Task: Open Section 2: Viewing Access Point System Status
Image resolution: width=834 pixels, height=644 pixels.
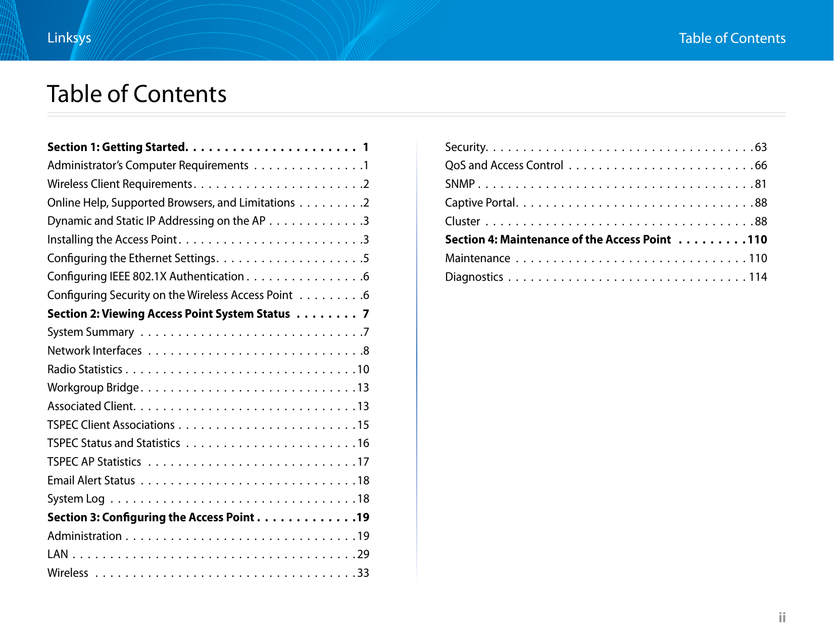Action: pyautogui.click(x=208, y=314)
